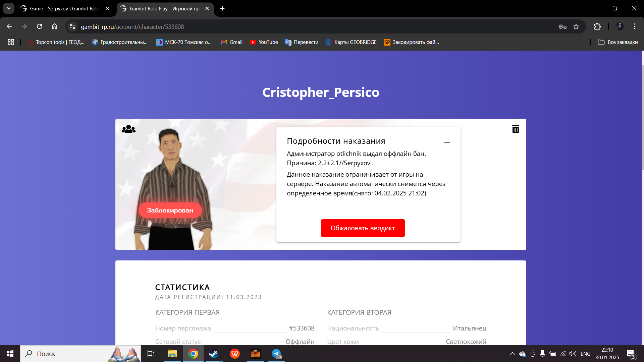
Task: Collapse the punishment details panel
Action: coord(446,142)
